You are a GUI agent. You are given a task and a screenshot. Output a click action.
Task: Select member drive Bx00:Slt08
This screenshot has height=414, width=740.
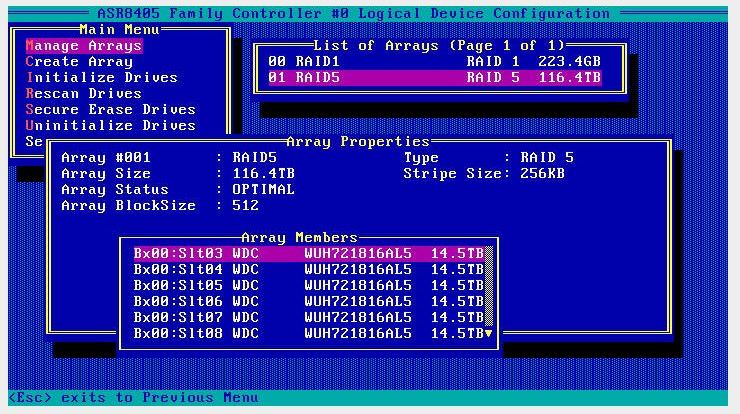(309, 333)
